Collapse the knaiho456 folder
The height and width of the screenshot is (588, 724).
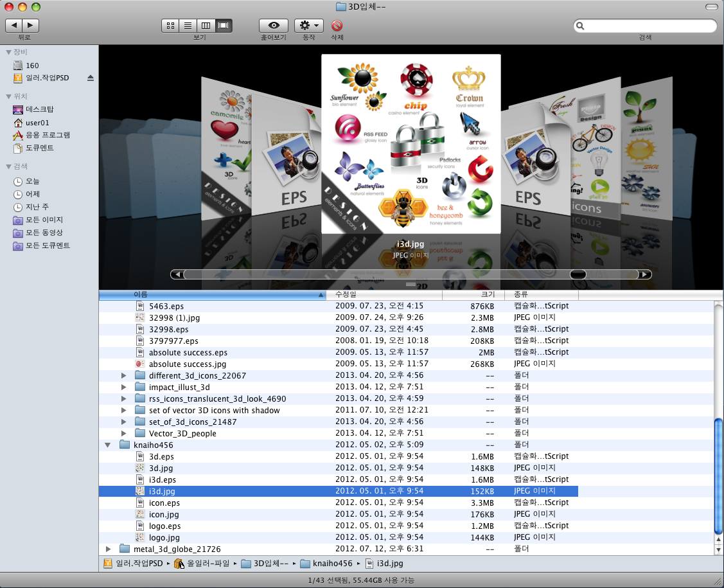[x=108, y=445]
